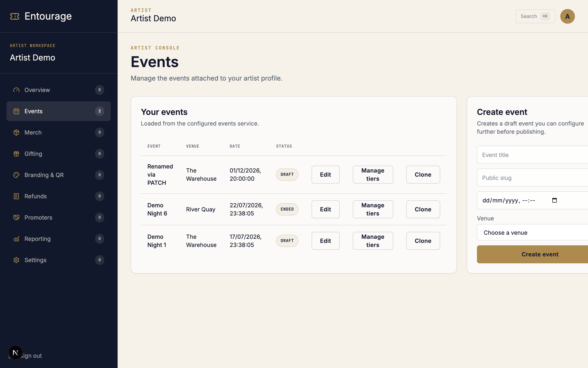Click the Entourage ticket logo icon
This screenshot has width=588, height=368.
pos(14,16)
